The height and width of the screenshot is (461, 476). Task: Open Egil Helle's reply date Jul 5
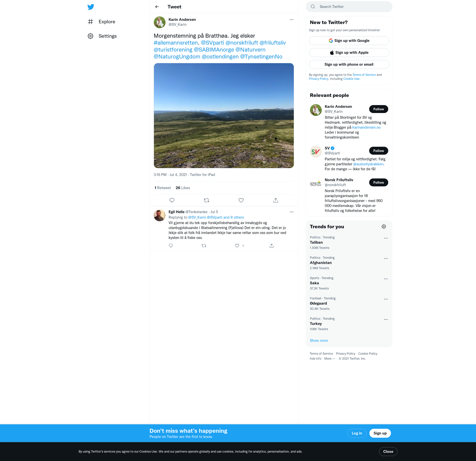(x=214, y=212)
